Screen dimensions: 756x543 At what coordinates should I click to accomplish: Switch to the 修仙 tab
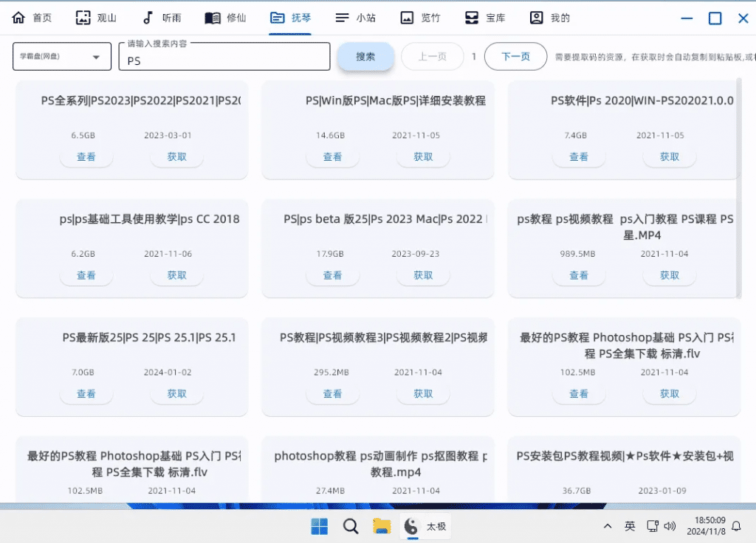(226, 18)
